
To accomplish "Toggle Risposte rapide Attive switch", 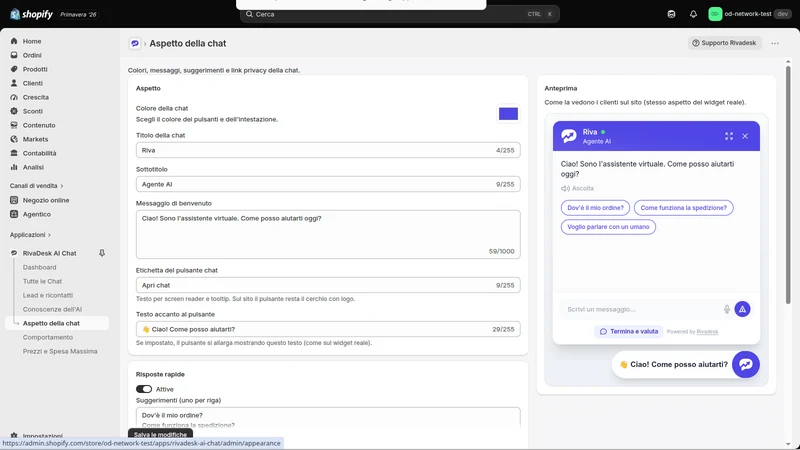I will tap(144, 389).
